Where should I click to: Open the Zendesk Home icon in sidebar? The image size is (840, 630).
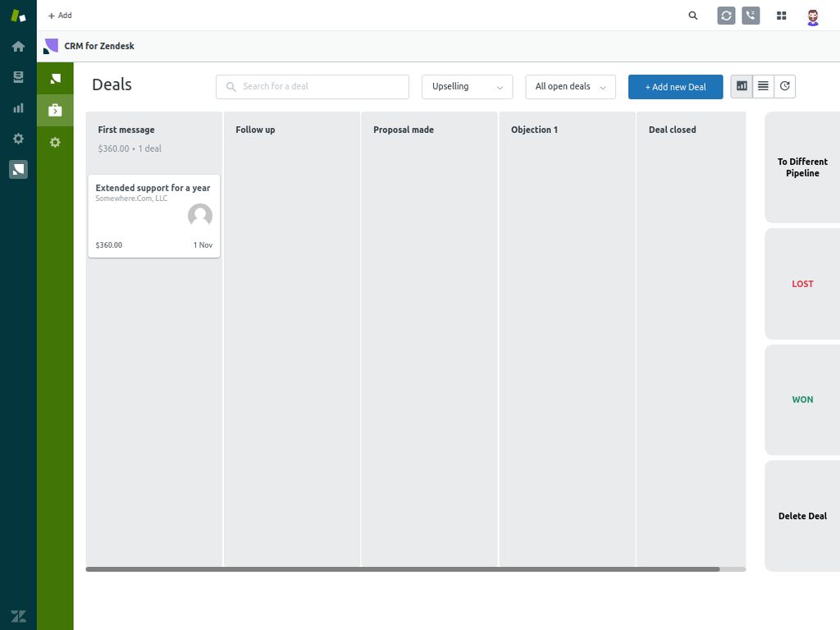(x=18, y=46)
